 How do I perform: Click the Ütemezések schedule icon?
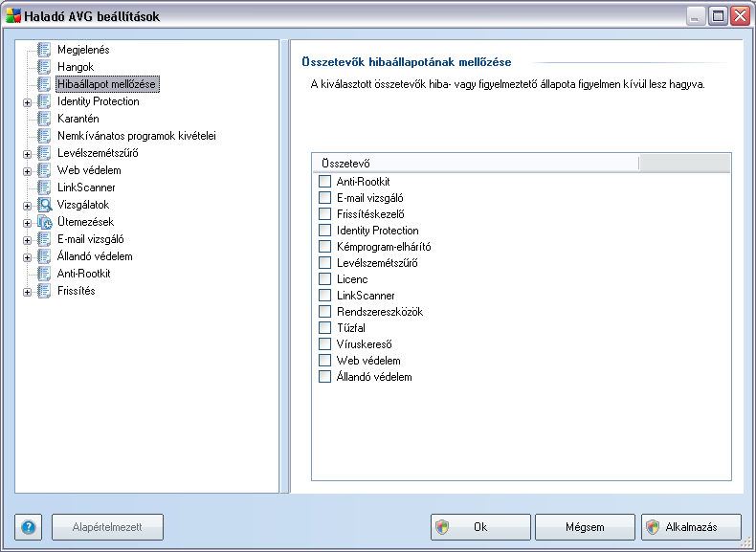click(x=44, y=222)
